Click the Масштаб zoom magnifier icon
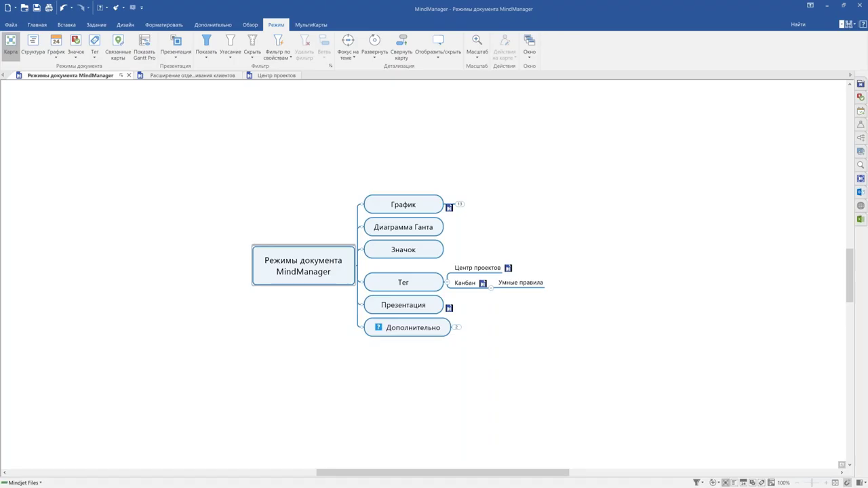Viewport: 868px width, 488px height. (x=477, y=41)
